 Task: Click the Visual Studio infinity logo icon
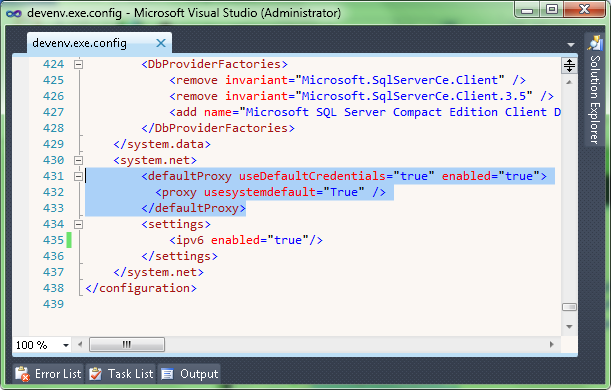(14, 14)
